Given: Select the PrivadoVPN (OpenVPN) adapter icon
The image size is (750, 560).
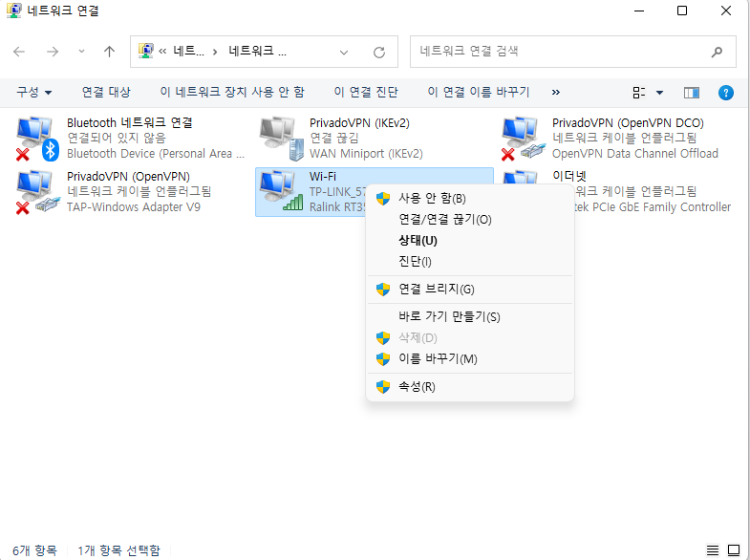Looking at the screenshot, I should point(37,192).
